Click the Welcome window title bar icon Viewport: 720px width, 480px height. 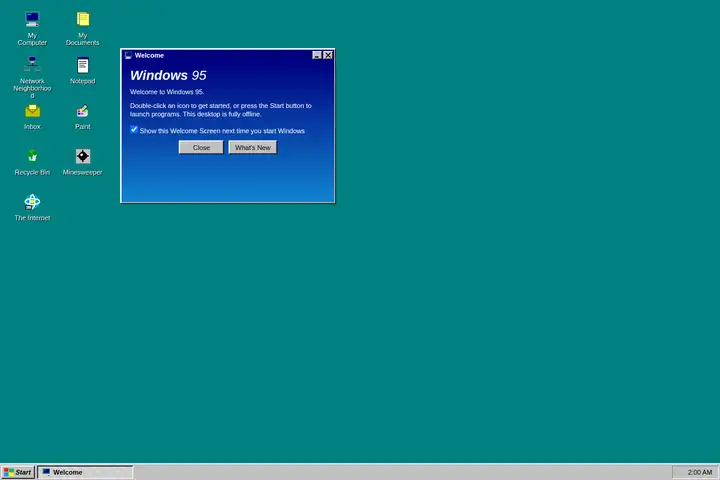(x=128, y=56)
